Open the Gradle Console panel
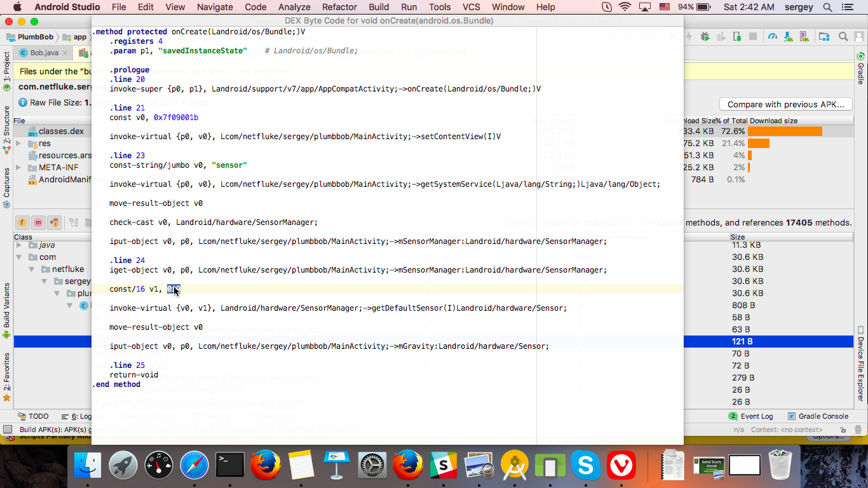The height and width of the screenshot is (488, 868). (x=818, y=416)
